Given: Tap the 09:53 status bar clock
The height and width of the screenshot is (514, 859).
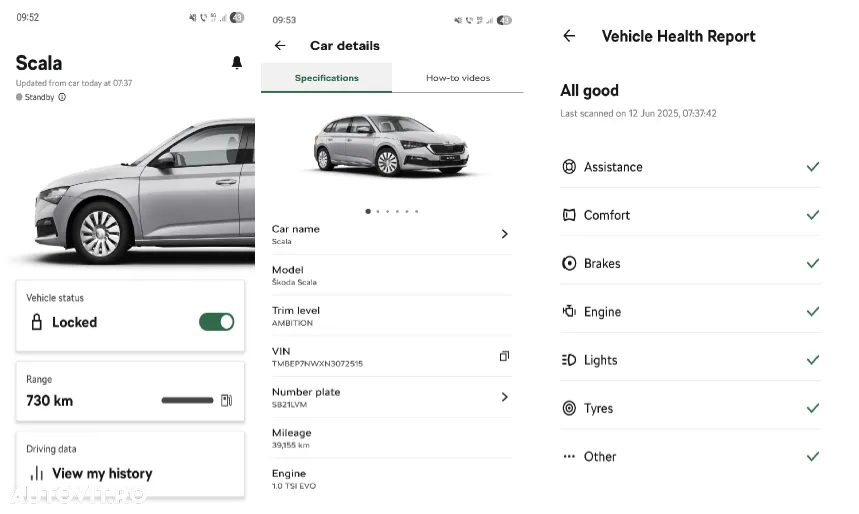Looking at the screenshot, I should (x=284, y=20).
